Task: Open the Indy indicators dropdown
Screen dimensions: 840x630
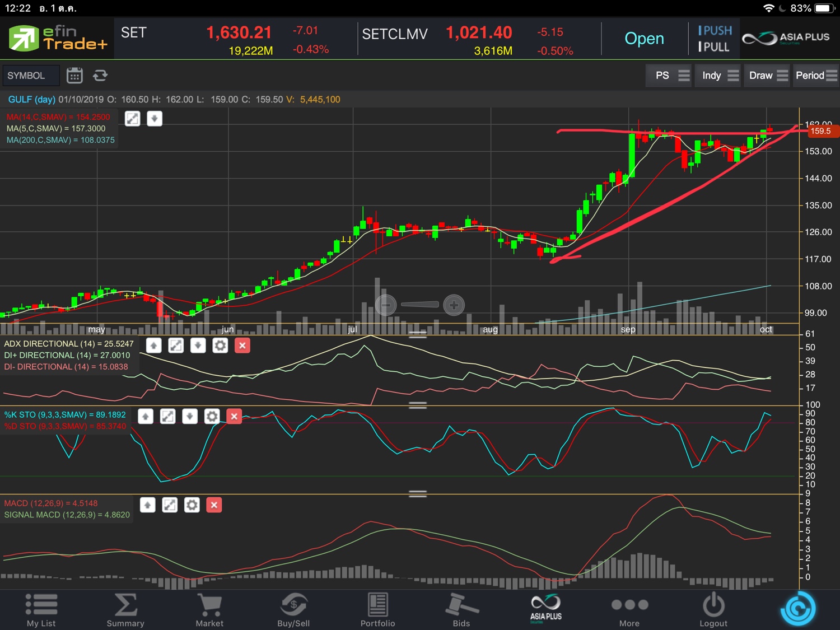Action: [x=718, y=76]
